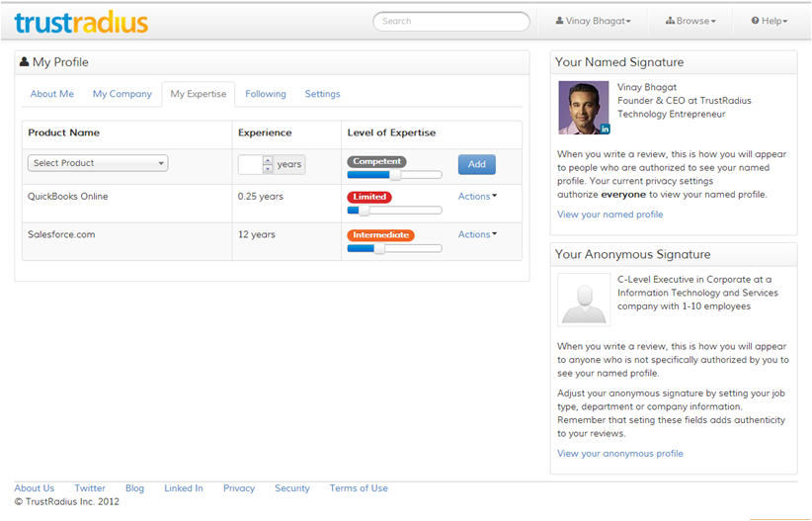Screen dimensions: 812x521
Task: Click the Salesforce.com product name
Action: (x=61, y=234)
